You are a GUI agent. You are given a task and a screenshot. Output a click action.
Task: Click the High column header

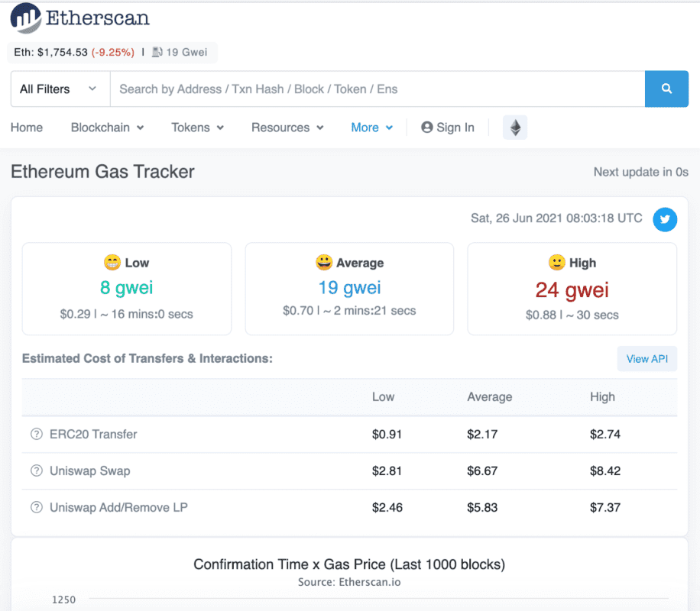coord(602,397)
